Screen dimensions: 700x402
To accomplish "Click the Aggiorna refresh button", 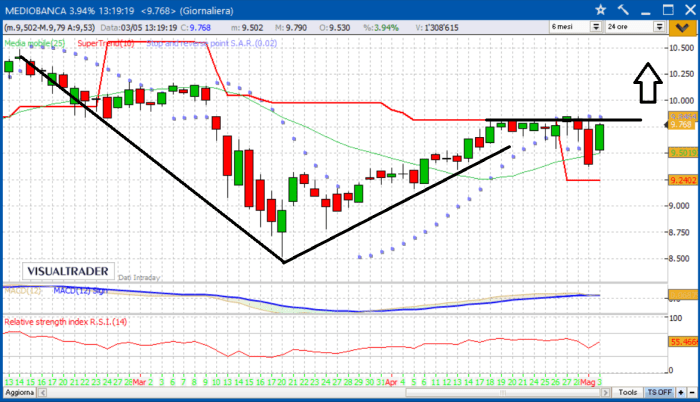I will point(20,392).
